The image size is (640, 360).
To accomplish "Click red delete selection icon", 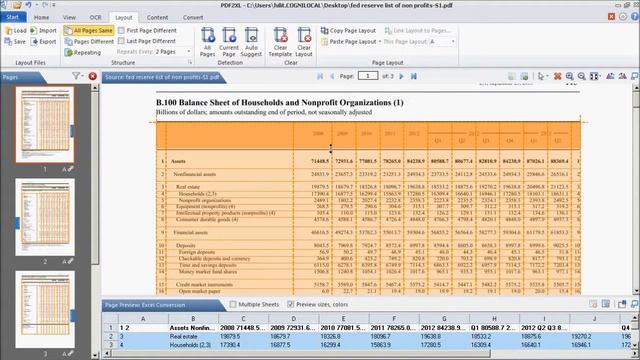I will tap(558, 76).
